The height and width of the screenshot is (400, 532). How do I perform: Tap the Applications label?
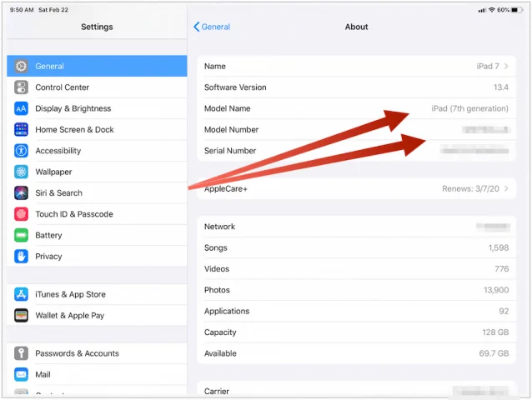[227, 311]
